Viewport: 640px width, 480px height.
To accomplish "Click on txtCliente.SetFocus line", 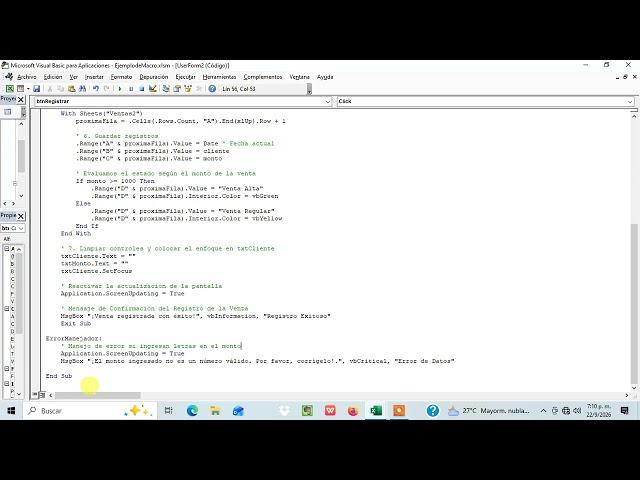I will [x=96, y=271].
